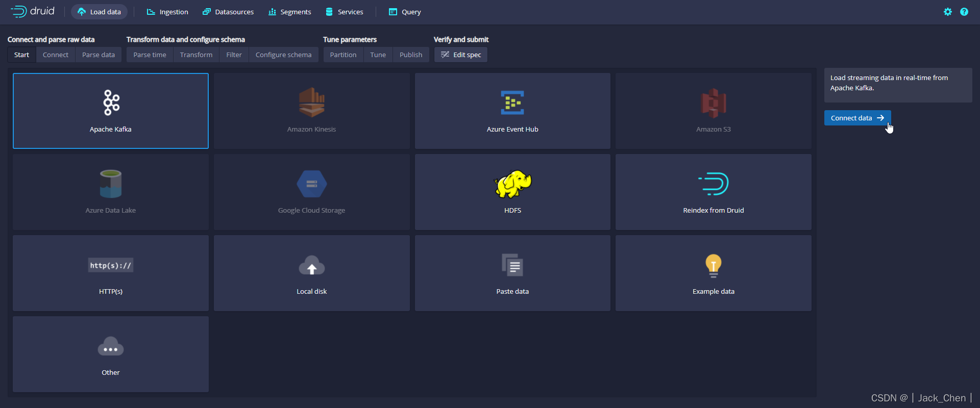The width and height of the screenshot is (980, 408).
Task: Select the Tune step tab
Action: (378, 55)
